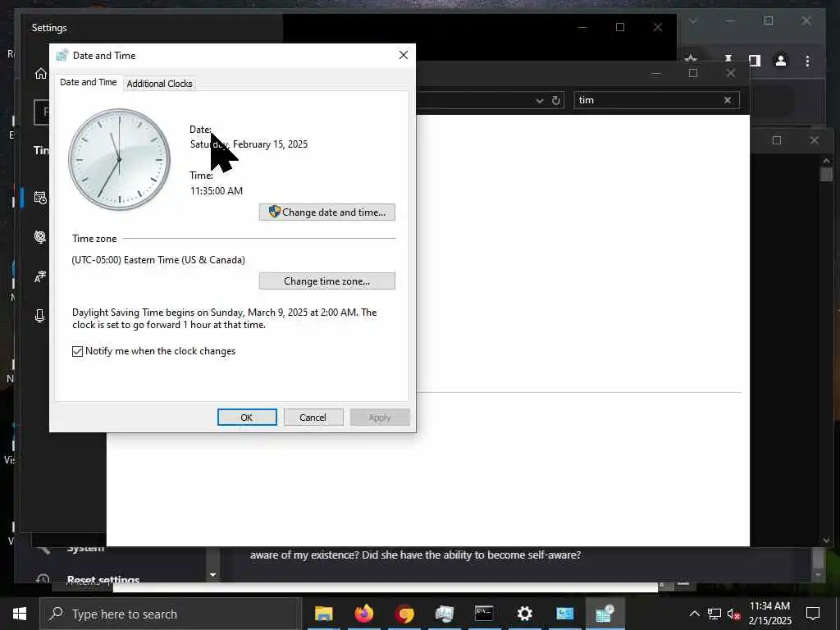840x630 pixels.
Task: Open the browser three-dot menu
Action: [x=807, y=61]
